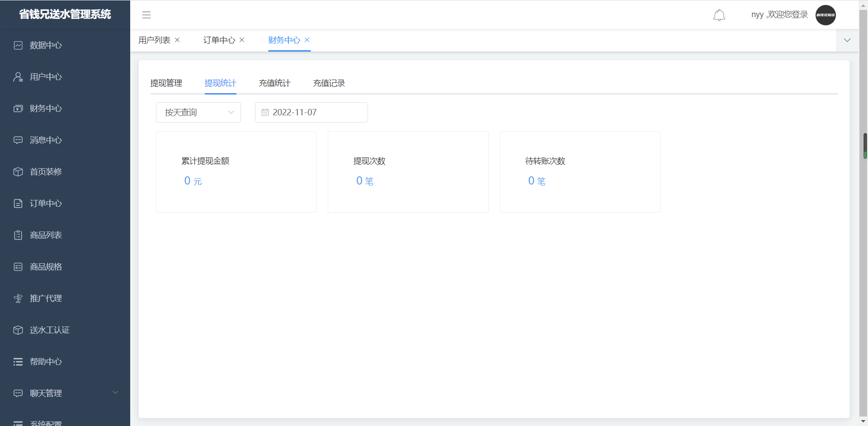Click the vertical scrollbar thumb
The image size is (868, 426).
click(865, 146)
